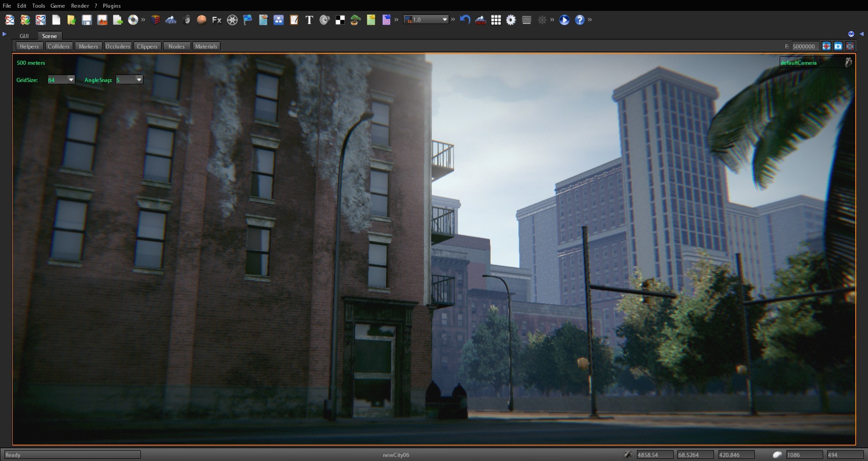Select the bonsai tree vegetation tool

[355, 20]
